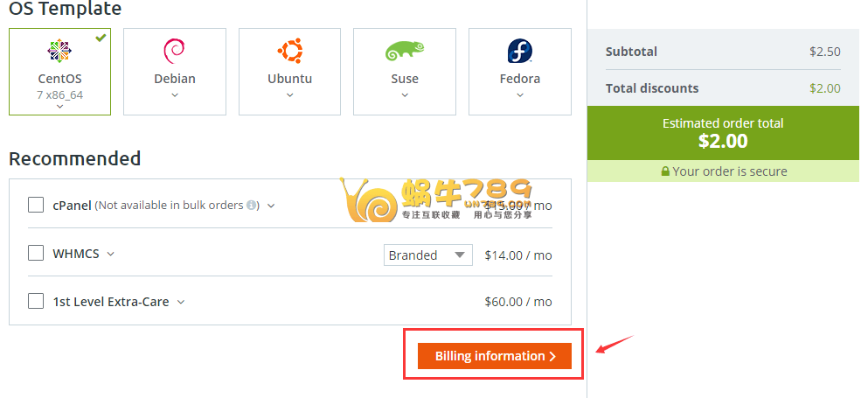Expand the WHMCS details chevron
Viewport: 868px width, 398px height.
(x=110, y=254)
